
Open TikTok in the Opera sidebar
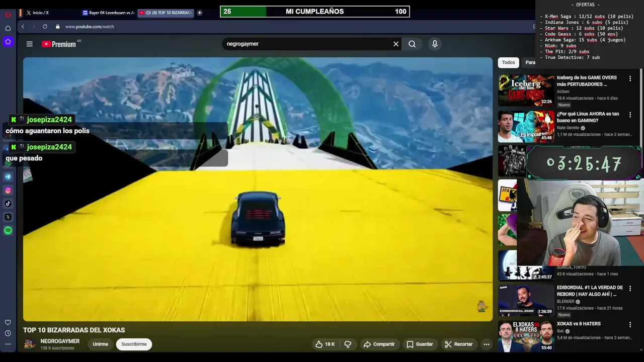[x=8, y=204]
